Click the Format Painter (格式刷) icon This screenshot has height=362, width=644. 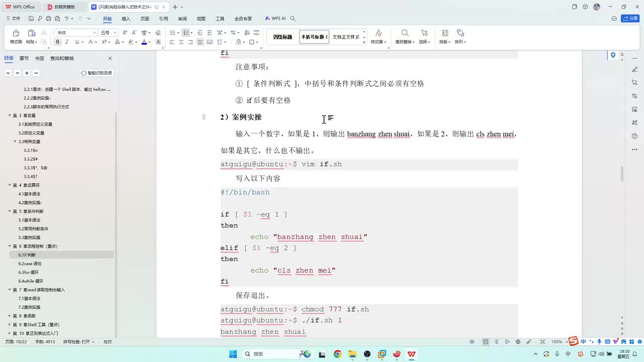click(16, 33)
